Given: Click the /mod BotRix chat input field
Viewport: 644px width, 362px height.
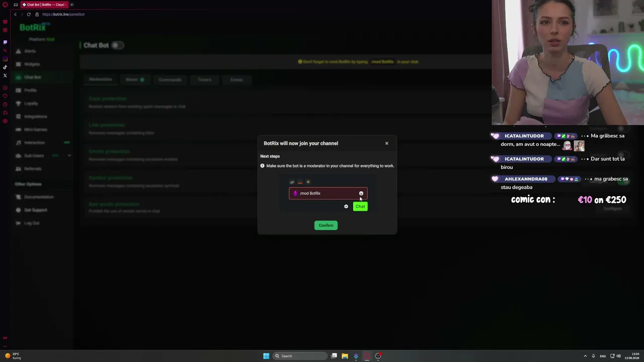Looking at the screenshot, I should [328, 193].
